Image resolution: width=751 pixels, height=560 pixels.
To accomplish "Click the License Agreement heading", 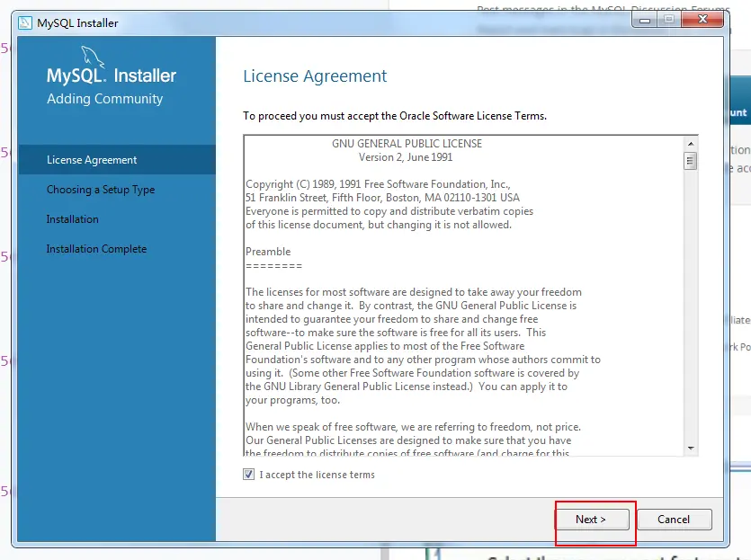I will (315, 76).
